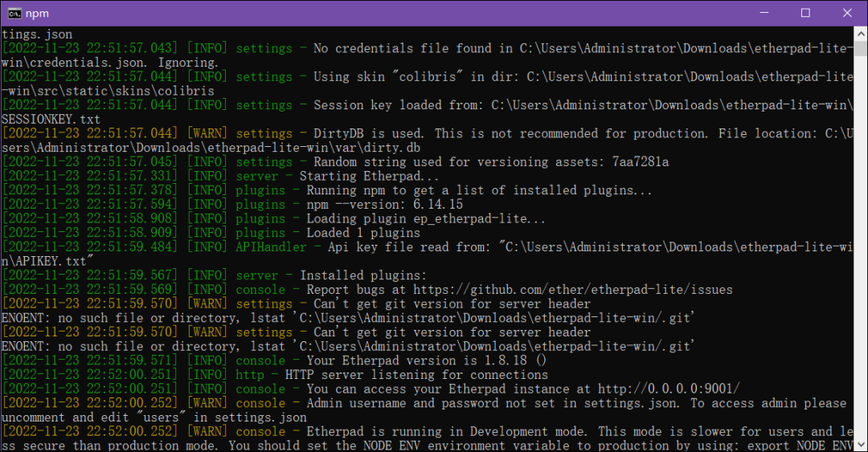
Task: Click 'Loading plugin ep_etherpad-lite...' text
Action: [x=426, y=218]
